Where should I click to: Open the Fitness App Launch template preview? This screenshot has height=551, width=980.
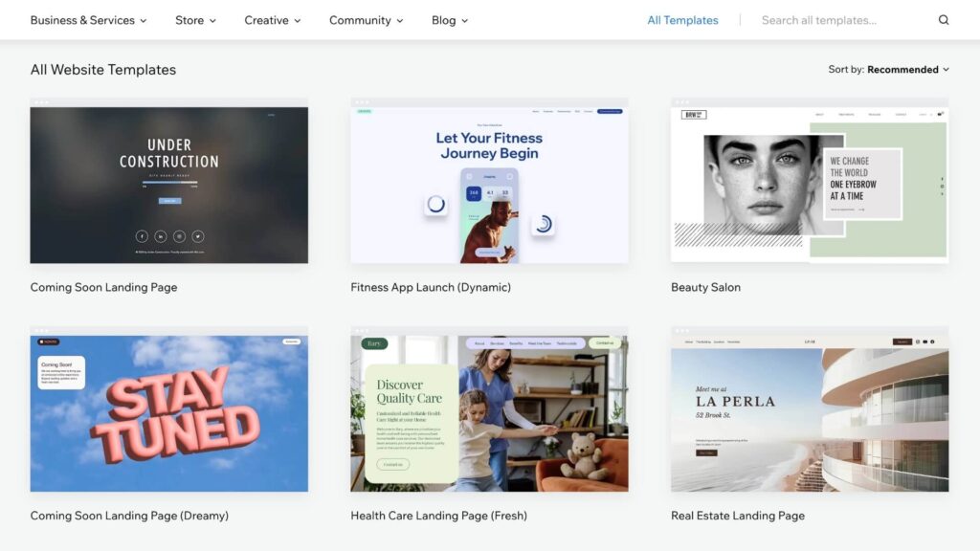point(489,182)
